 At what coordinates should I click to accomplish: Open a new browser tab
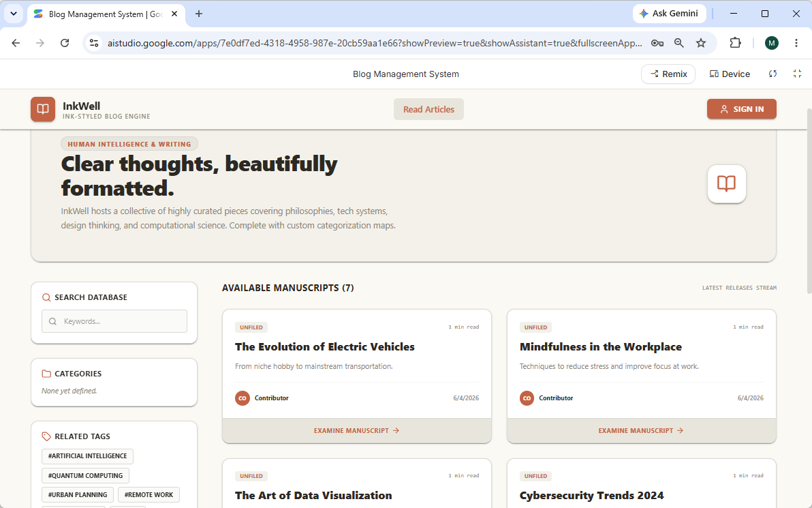[199, 14]
